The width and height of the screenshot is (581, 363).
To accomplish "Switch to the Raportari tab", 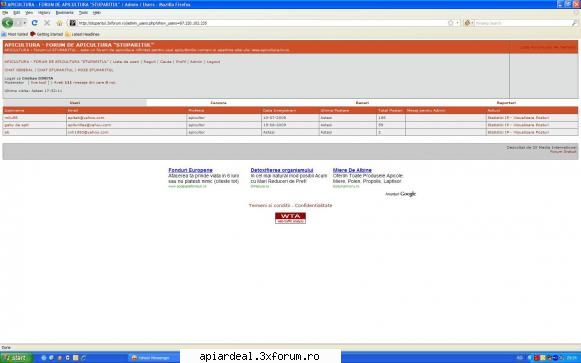I will (506, 103).
